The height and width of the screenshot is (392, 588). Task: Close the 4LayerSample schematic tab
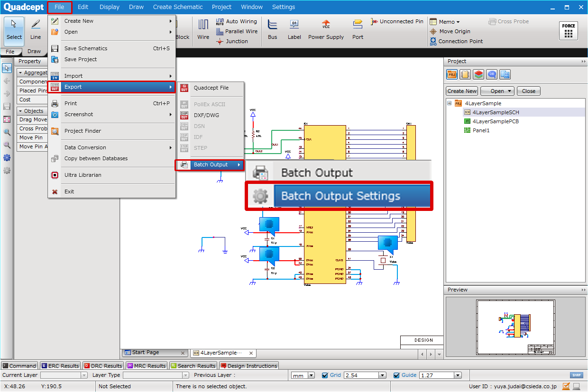[251, 353]
